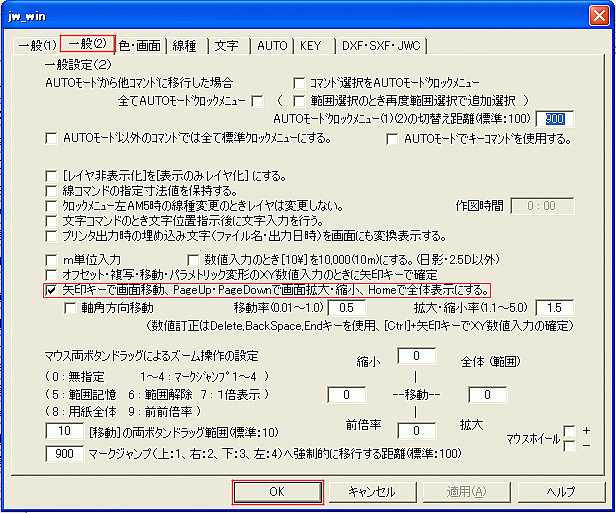
Task: Switch to the 一般(1) tab
Action: click(37, 46)
